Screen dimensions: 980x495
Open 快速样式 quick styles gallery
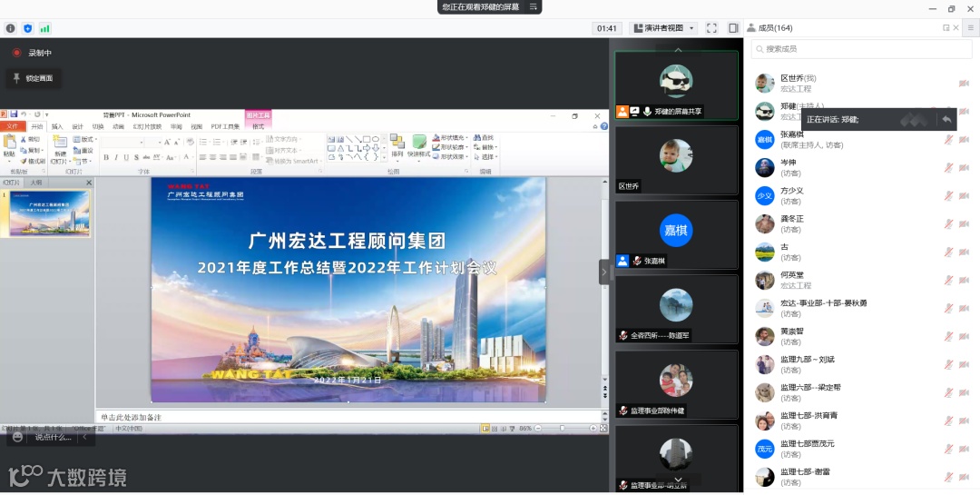point(418,145)
